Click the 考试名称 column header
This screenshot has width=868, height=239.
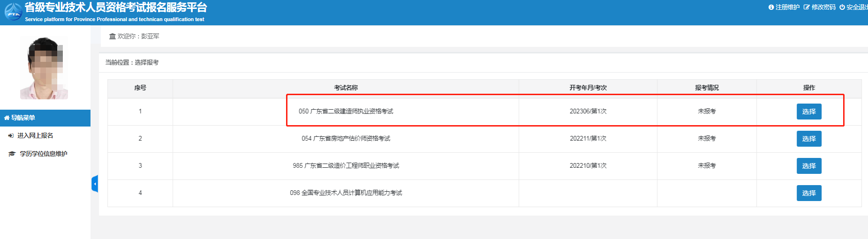346,88
